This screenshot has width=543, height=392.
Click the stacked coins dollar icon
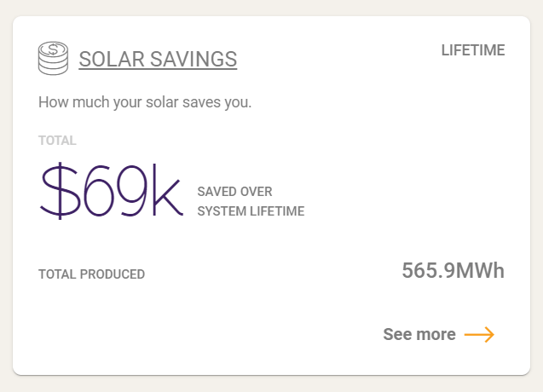click(x=53, y=58)
